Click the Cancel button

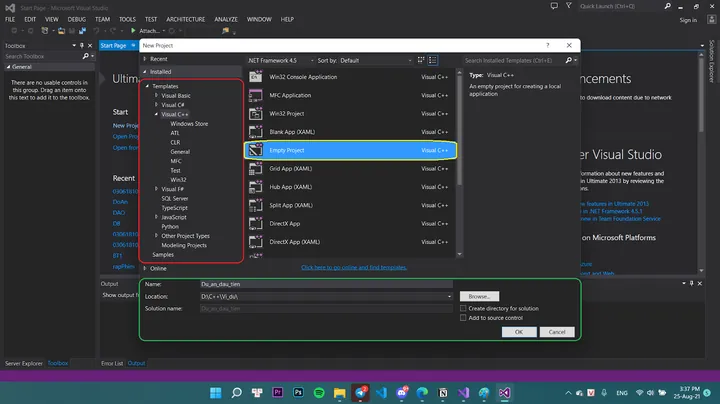pos(557,332)
